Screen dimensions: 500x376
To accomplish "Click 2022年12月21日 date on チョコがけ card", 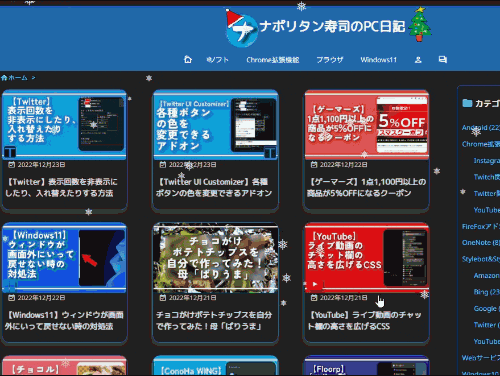I will coord(192,298).
